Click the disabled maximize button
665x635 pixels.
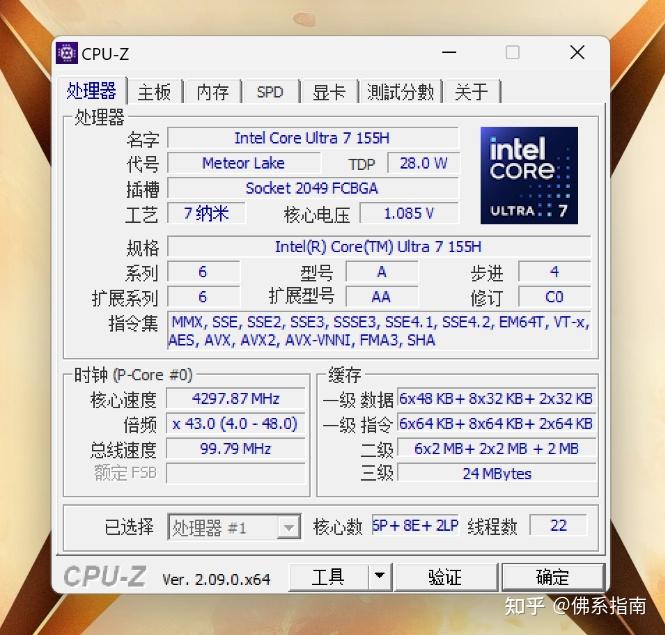(x=513, y=53)
